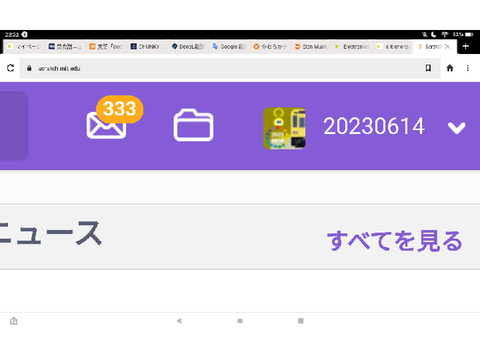Tap the Android back navigation button
This screenshot has width=480, height=360.
(x=179, y=321)
